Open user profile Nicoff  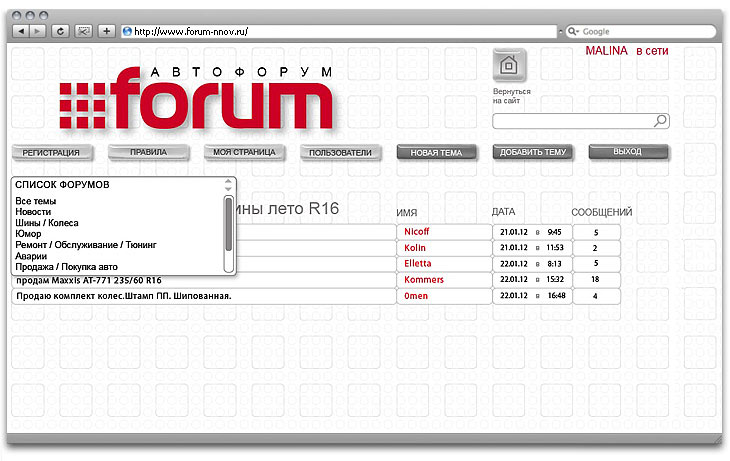(417, 232)
